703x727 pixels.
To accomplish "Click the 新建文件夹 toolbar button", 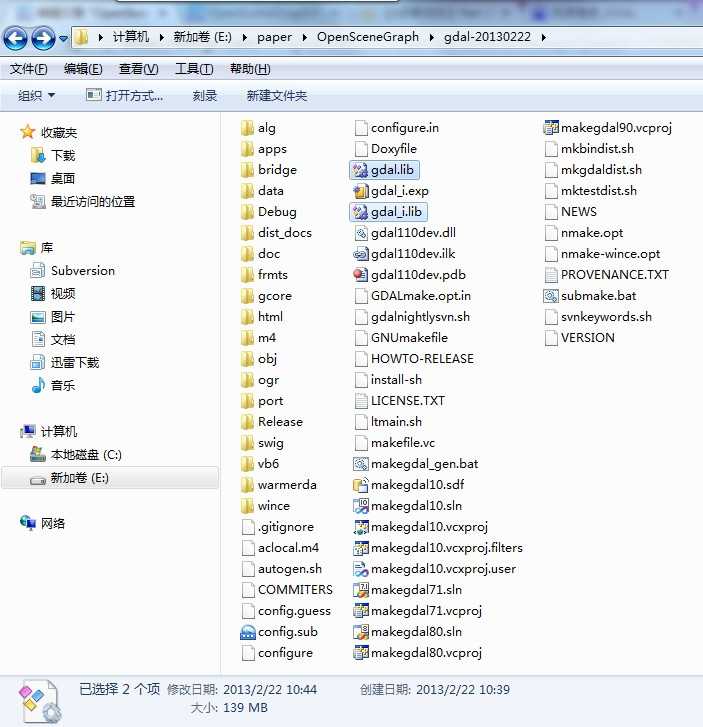I will [276, 96].
